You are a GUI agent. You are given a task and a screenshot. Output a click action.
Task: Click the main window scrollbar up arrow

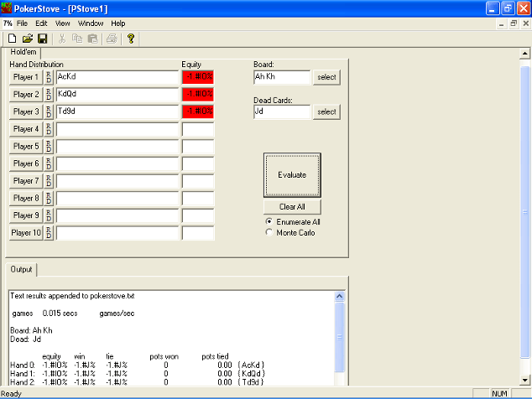point(524,54)
